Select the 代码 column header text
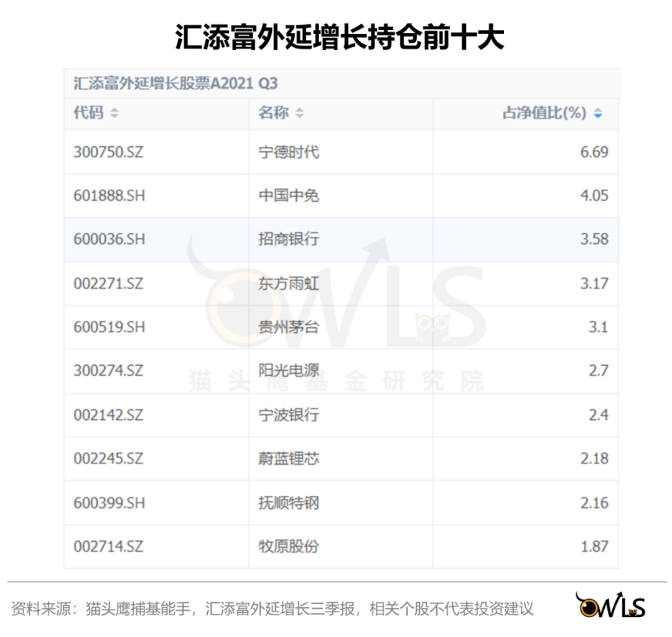This screenshot has height=637, width=672. click(x=89, y=113)
